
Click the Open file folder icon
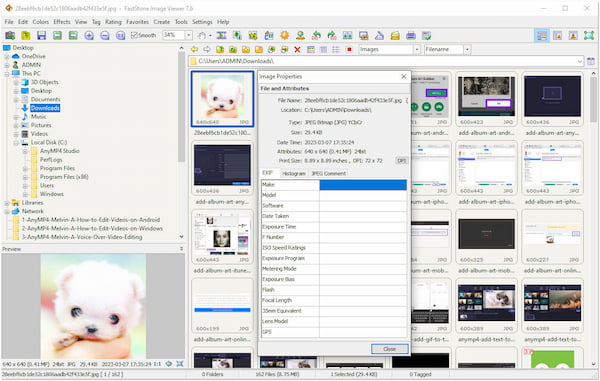click(26, 36)
